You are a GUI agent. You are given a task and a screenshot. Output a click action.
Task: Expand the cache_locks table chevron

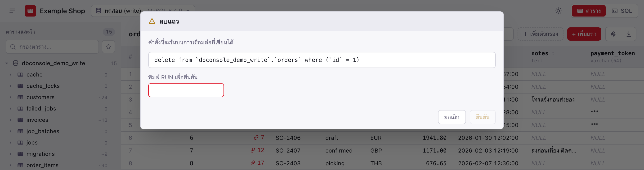click(10, 86)
